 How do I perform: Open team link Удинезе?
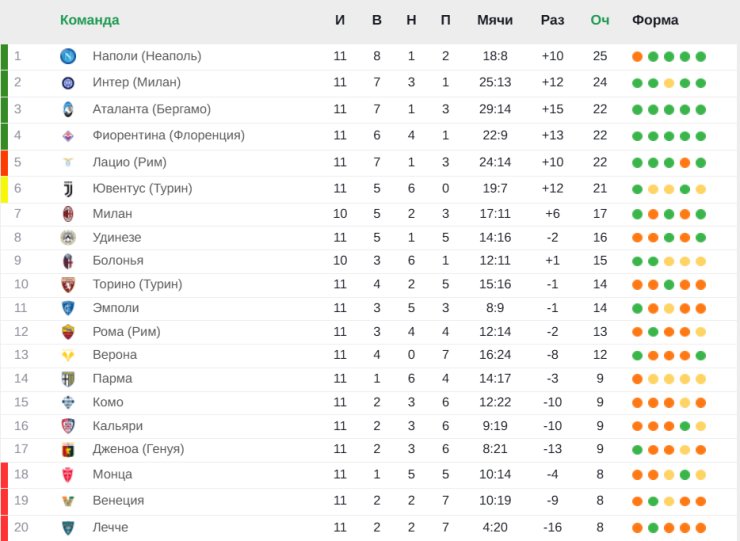pyautogui.click(x=117, y=237)
